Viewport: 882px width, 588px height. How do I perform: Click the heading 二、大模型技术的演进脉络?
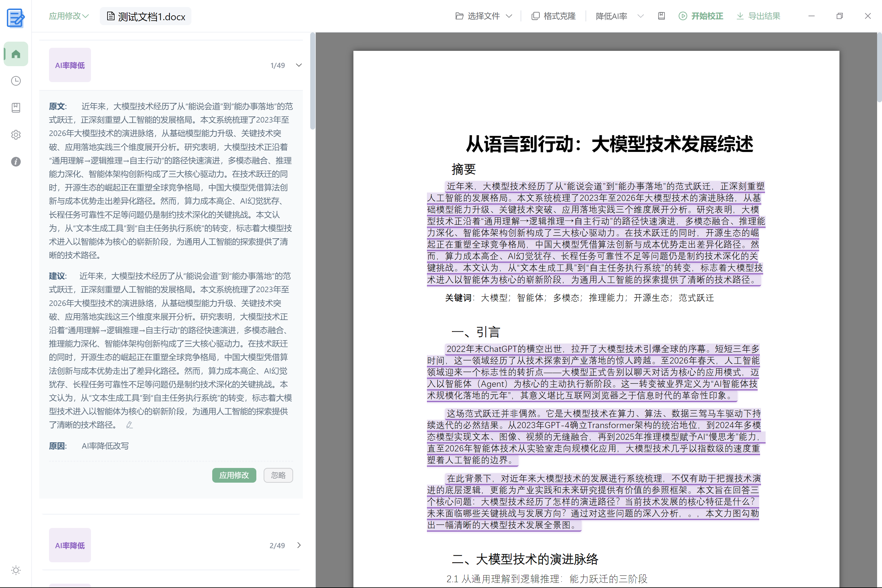[525, 559]
